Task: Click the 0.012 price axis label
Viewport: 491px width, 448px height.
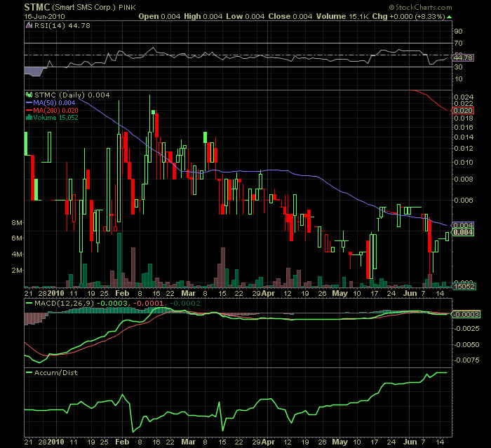Action: tap(464, 149)
